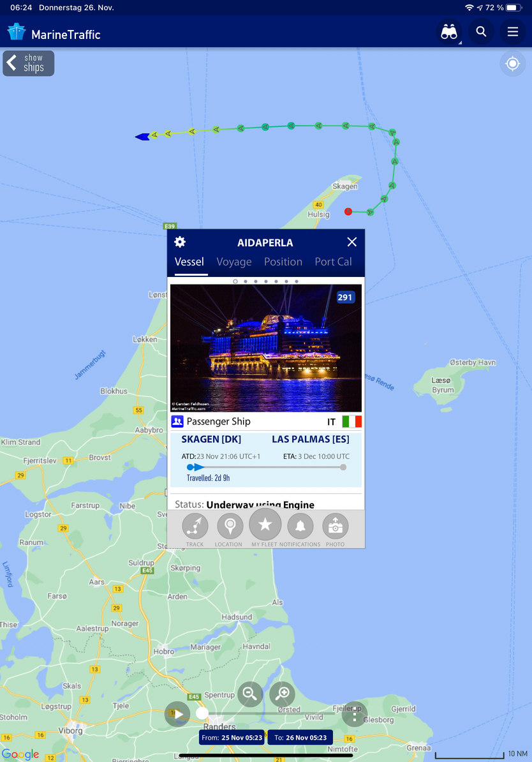Open the Port Cal tab

tap(333, 262)
